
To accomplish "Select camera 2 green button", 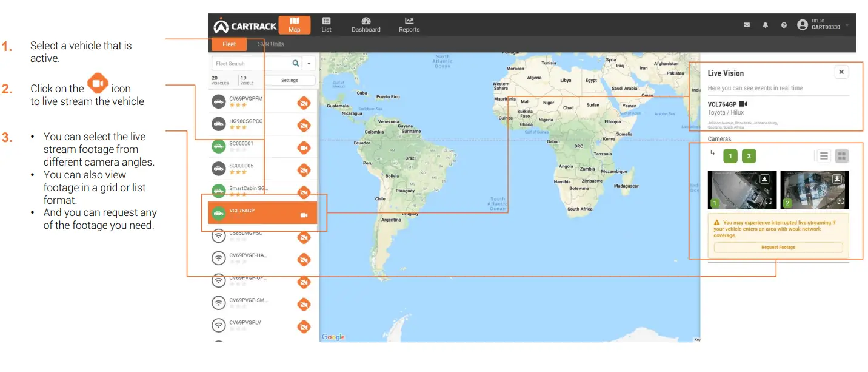I will (x=749, y=156).
